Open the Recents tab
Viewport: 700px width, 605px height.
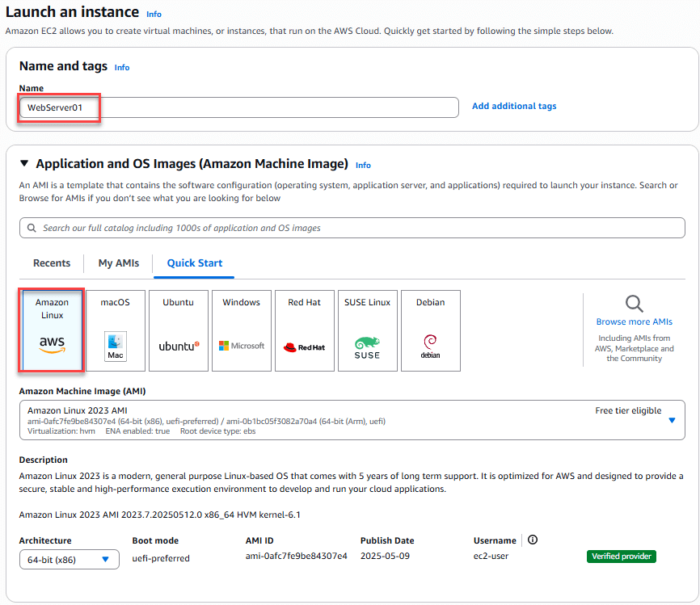click(51, 263)
